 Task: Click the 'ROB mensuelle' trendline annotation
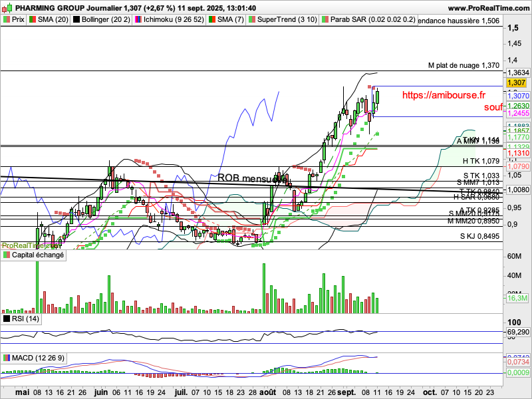point(252,178)
